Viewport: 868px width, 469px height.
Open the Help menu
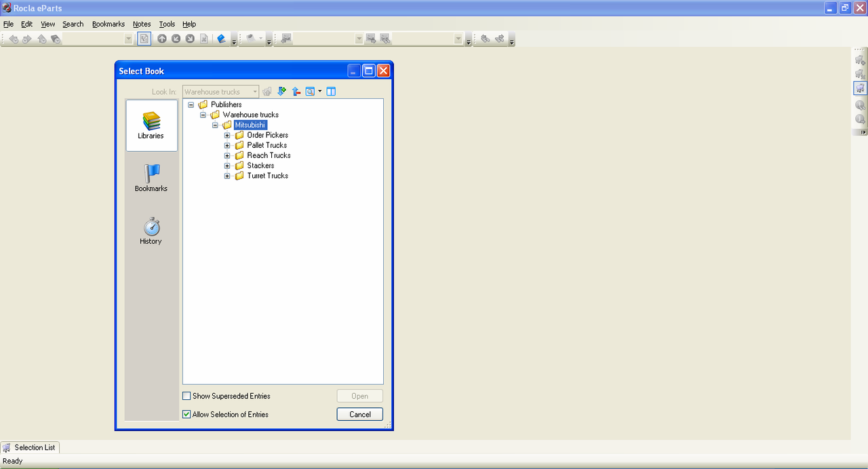(189, 24)
